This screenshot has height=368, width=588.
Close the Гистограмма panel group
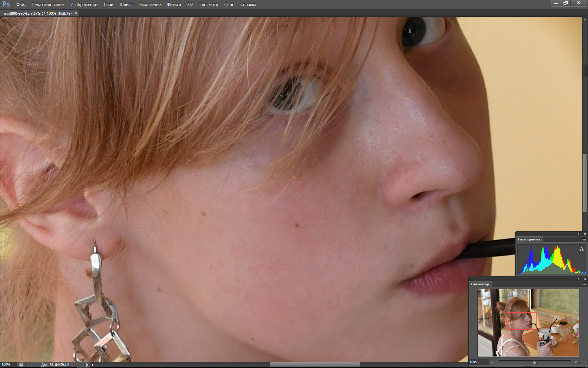(x=584, y=234)
